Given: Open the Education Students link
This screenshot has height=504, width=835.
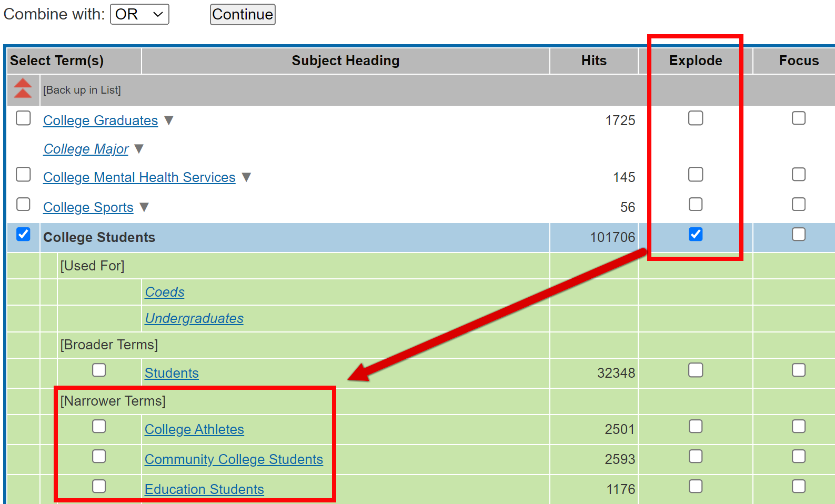Looking at the screenshot, I should click(x=204, y=489).
